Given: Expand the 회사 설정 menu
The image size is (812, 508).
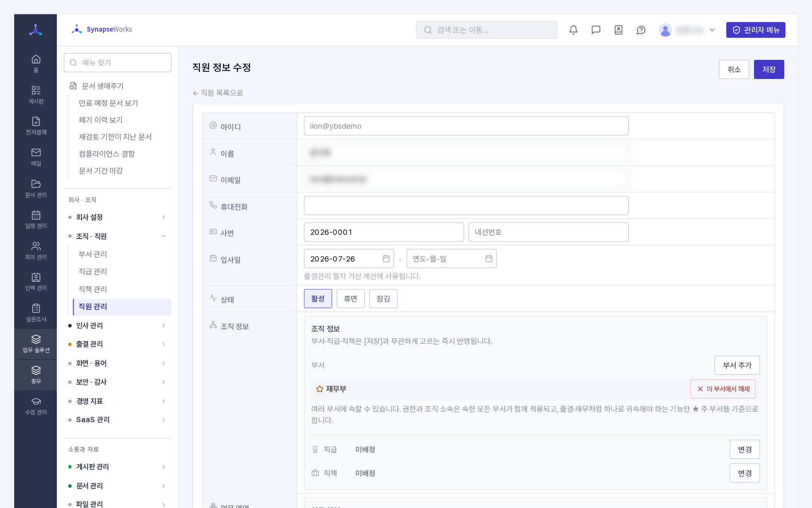Looking at the screenshot, I should [117, 217].
